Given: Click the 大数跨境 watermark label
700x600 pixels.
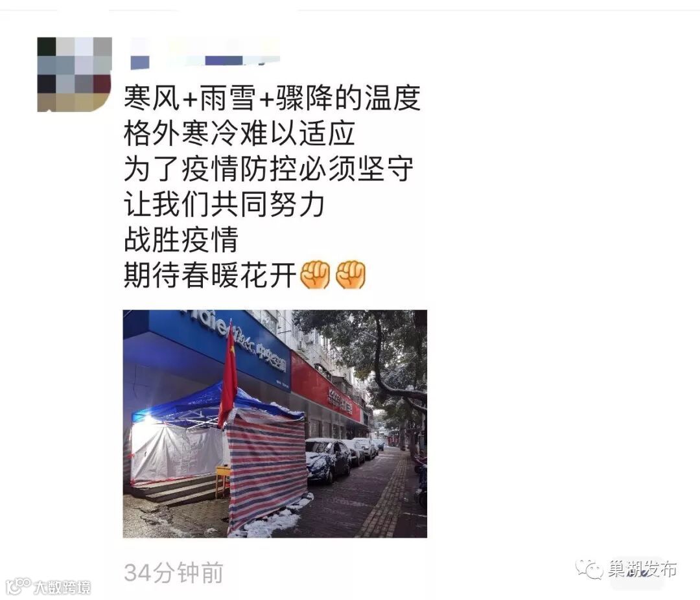Looking at the screenshot, I should point(62,587).
